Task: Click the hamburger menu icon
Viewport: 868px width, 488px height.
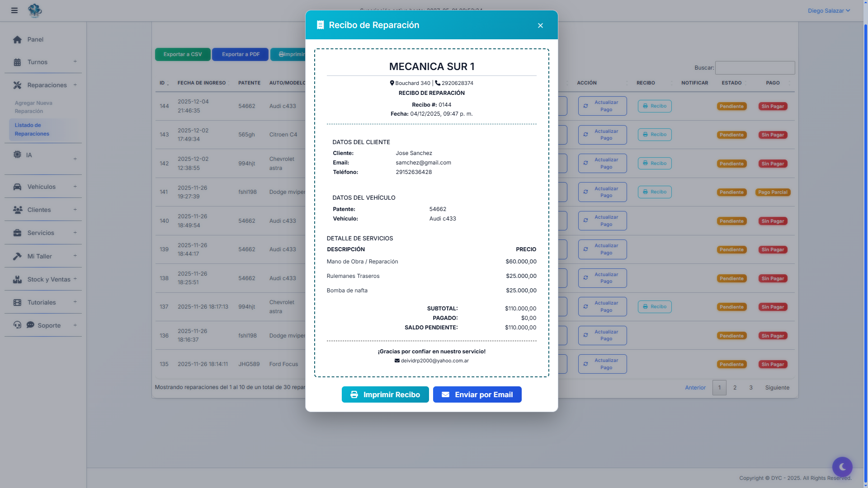Action: pyautogui.click(x=14, y=10)
